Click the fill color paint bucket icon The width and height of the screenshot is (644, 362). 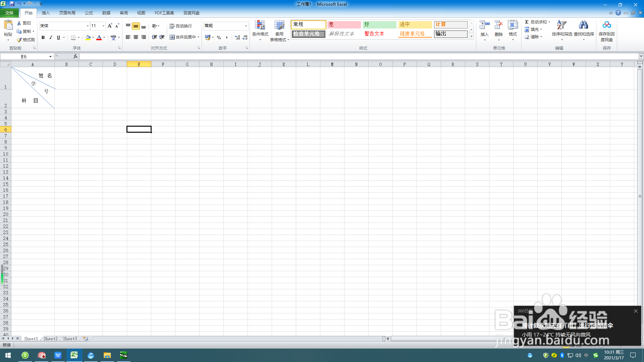point(88,38)
